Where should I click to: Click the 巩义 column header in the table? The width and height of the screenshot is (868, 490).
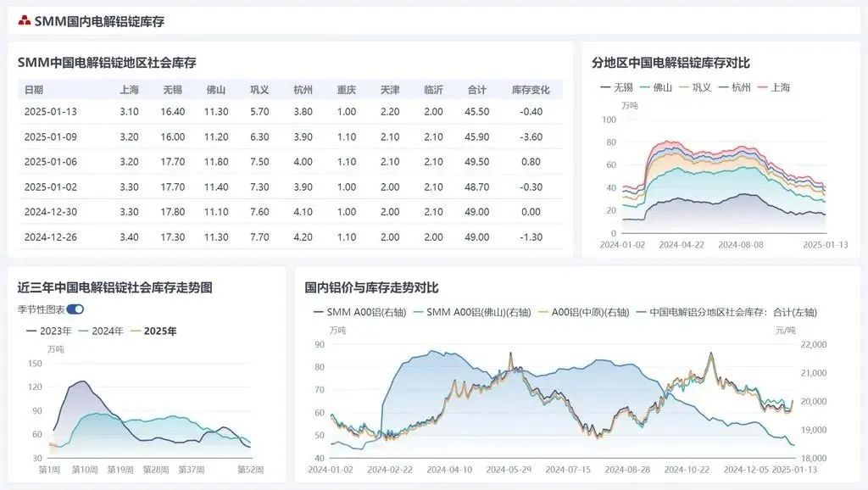(259, 90)
